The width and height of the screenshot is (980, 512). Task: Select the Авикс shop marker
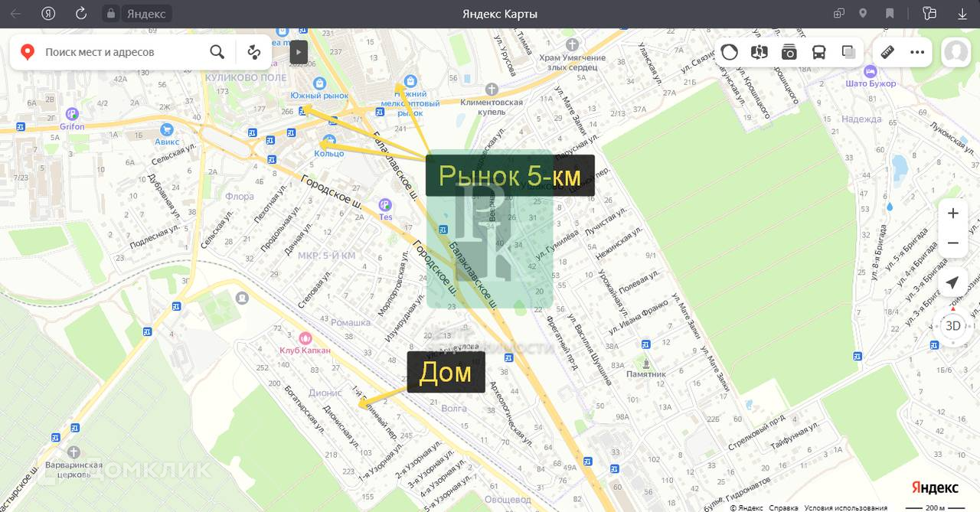click(167, 130)
